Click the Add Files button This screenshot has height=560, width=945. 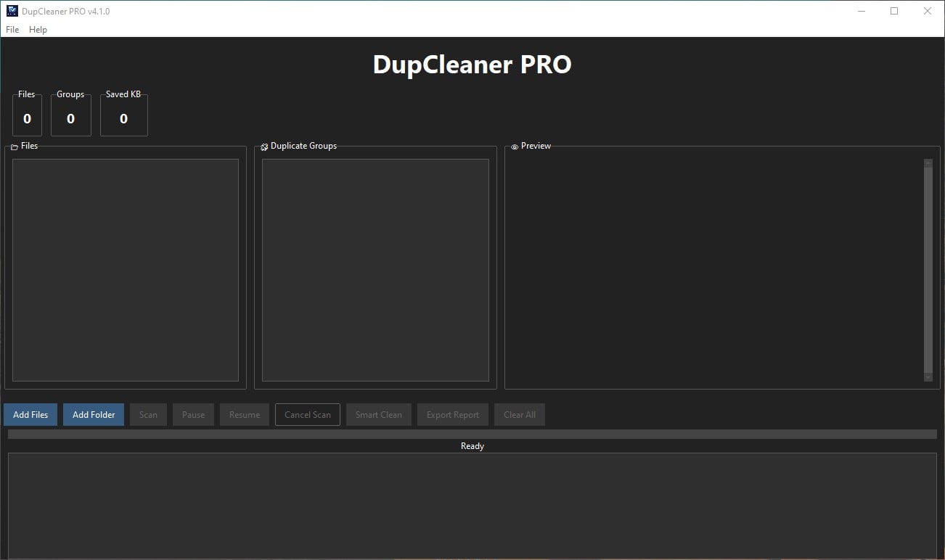[30, 414]
